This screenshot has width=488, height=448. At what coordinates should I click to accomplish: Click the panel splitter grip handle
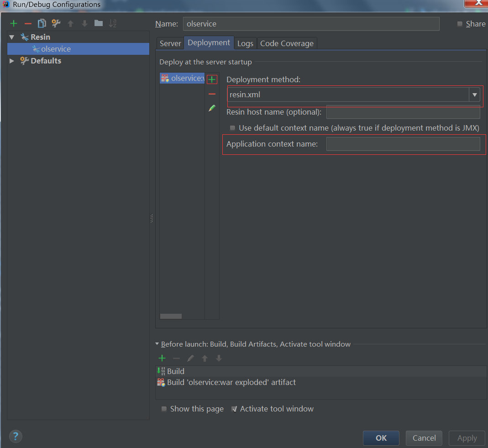click(152, 218)
